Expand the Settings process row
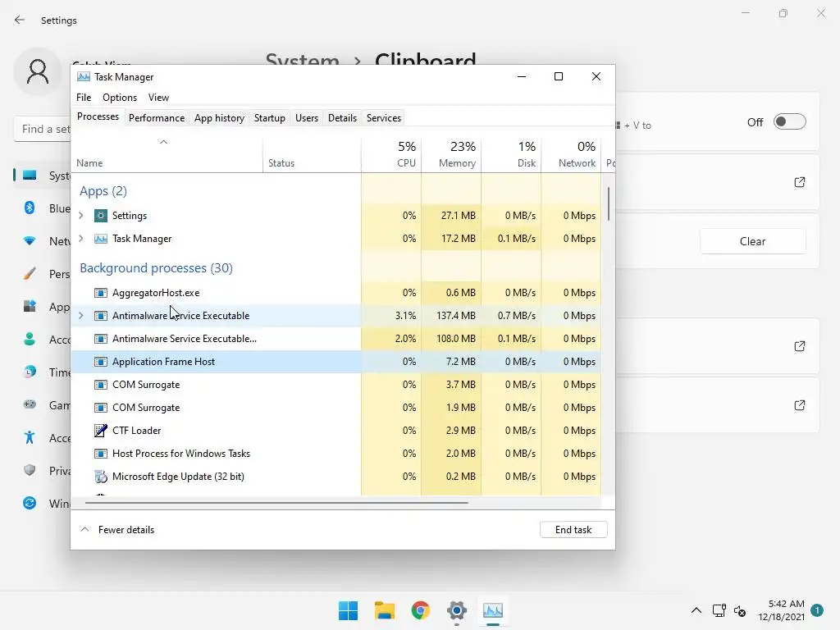The image size is (840, 630). pyautogui.click(x=81, y=216)
